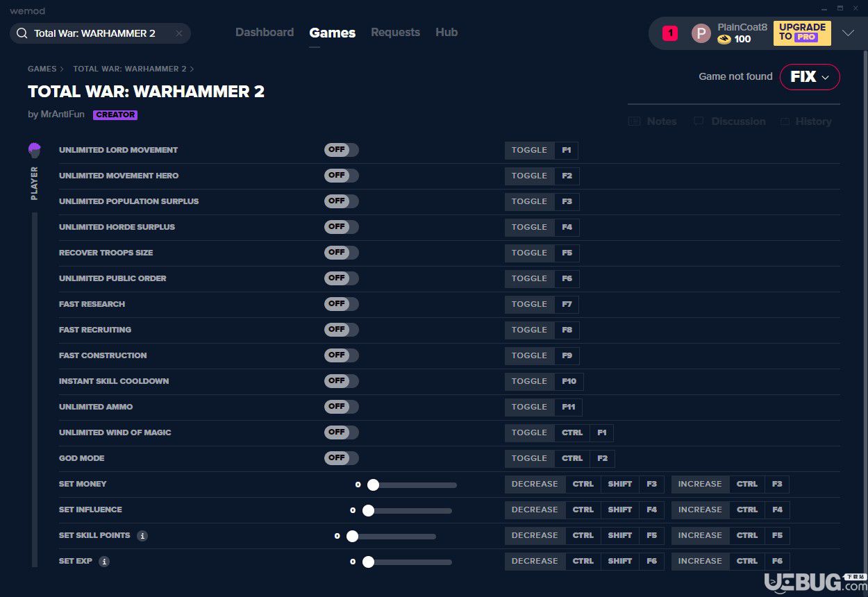Expand the account dropdown chevron
Screen dimensions: 868x597
(x=848, y=33)
